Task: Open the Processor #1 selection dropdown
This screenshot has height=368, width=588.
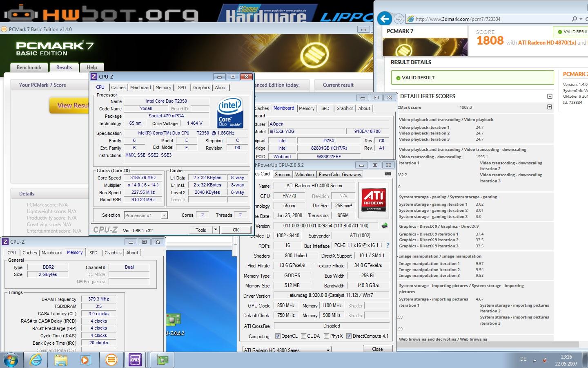Action: pos(146,215)
